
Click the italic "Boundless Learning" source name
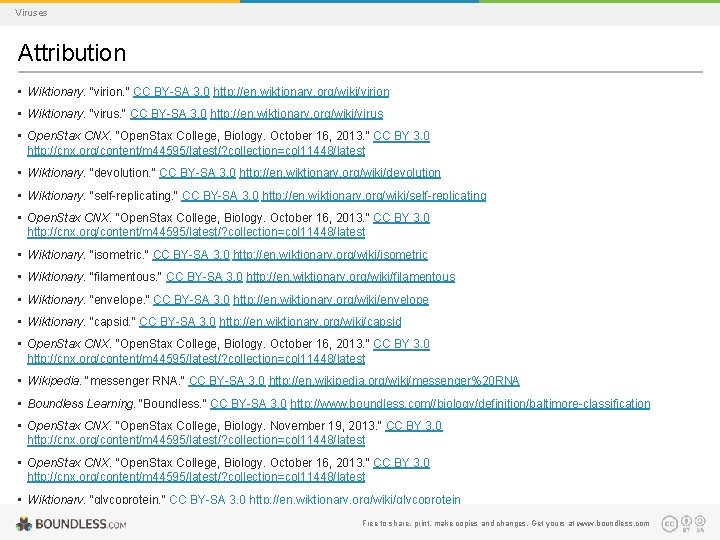81,404
